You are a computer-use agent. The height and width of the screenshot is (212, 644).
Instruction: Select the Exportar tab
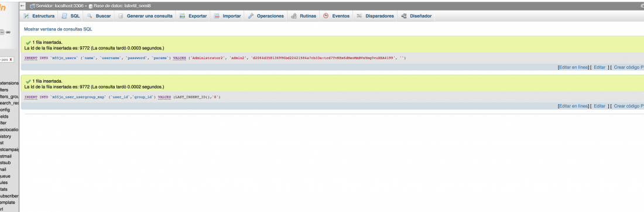[193, 16]
